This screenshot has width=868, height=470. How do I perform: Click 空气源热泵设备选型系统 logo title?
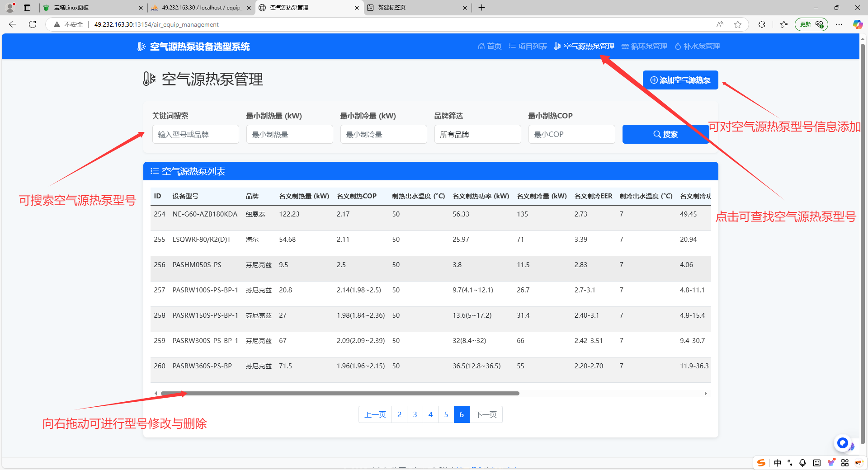coord(193,47)
